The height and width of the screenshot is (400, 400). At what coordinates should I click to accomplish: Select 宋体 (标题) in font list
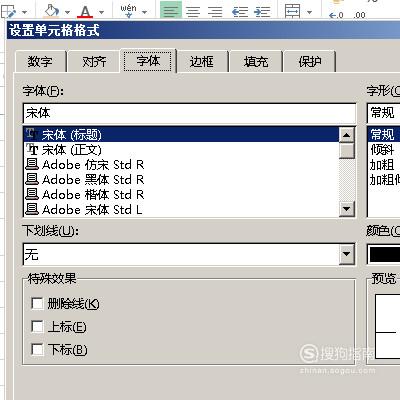pyautogui.click(x=181, y=135)
